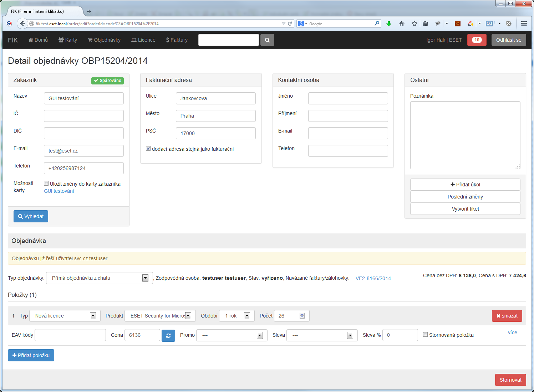
Task: Open the item Typ Nová licence dropdown
Action: point(65,316)
